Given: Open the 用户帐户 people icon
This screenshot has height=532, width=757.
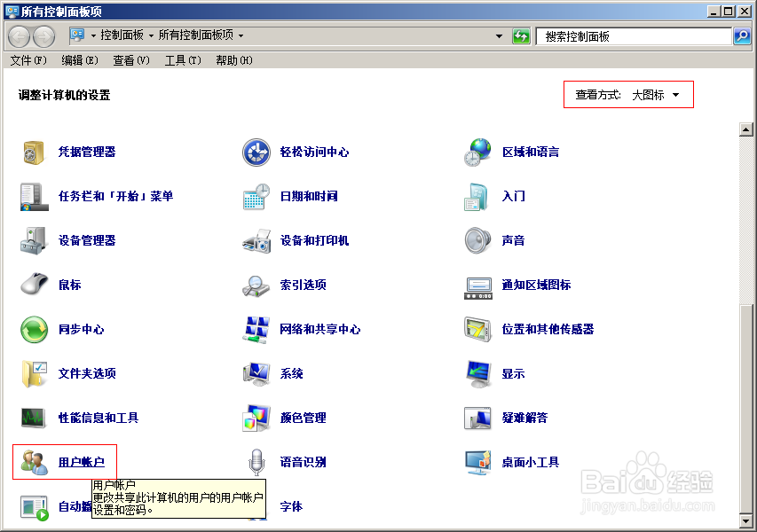Looking at the screenshot, I should point(35,462).
